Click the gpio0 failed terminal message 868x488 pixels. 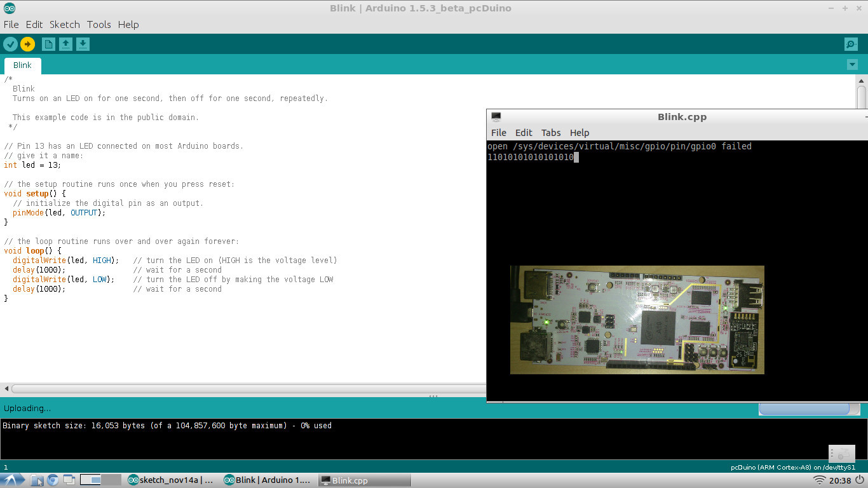[620, 147]
